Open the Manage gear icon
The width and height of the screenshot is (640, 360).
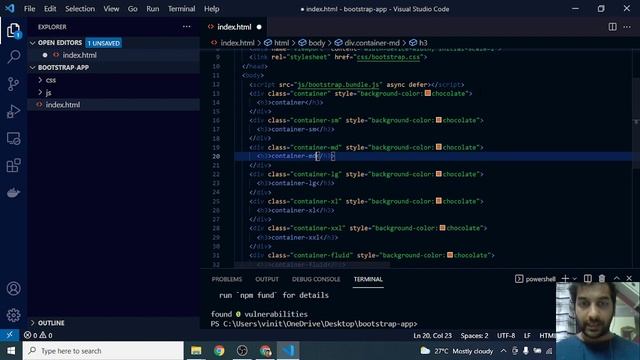click(x=13, y=315)
